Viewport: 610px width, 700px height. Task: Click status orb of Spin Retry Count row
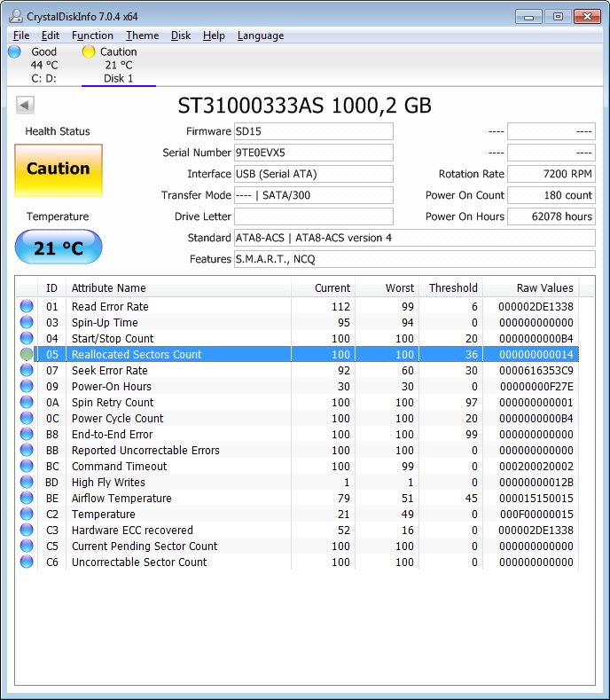point(27,402)
